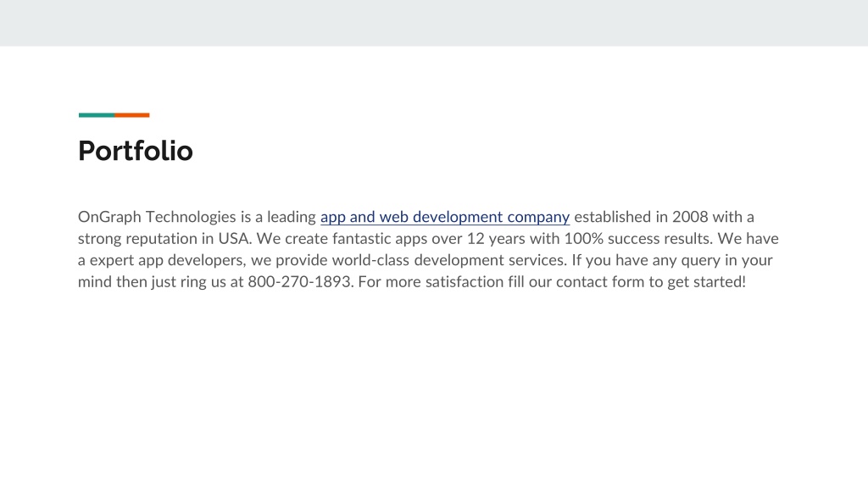Click the word USA in paragraph
Image resolution: width=868 pixels, height=488 pixels.
tap(234, 238)
